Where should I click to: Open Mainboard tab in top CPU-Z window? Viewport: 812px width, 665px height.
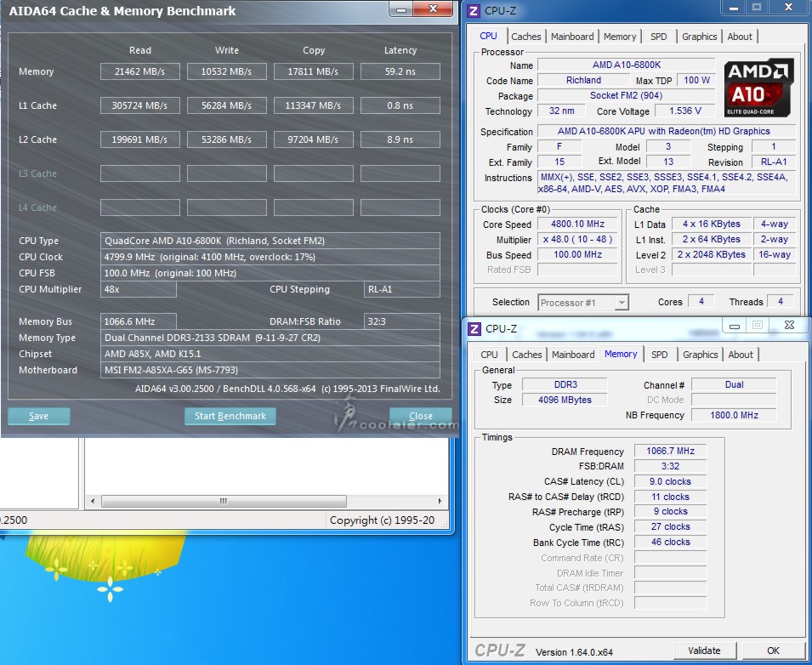coord(572,37)
